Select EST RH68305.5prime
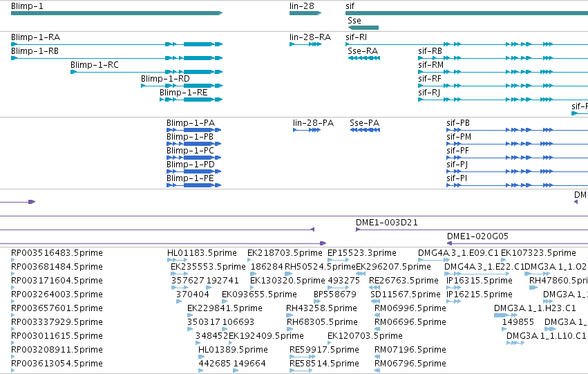588x374 pixels. 322,322
